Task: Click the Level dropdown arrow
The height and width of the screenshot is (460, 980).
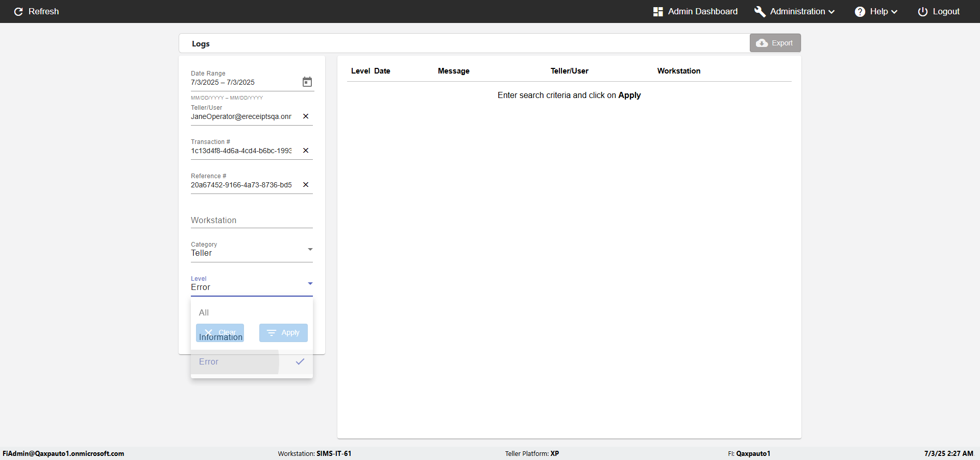Action: point(310,283)
